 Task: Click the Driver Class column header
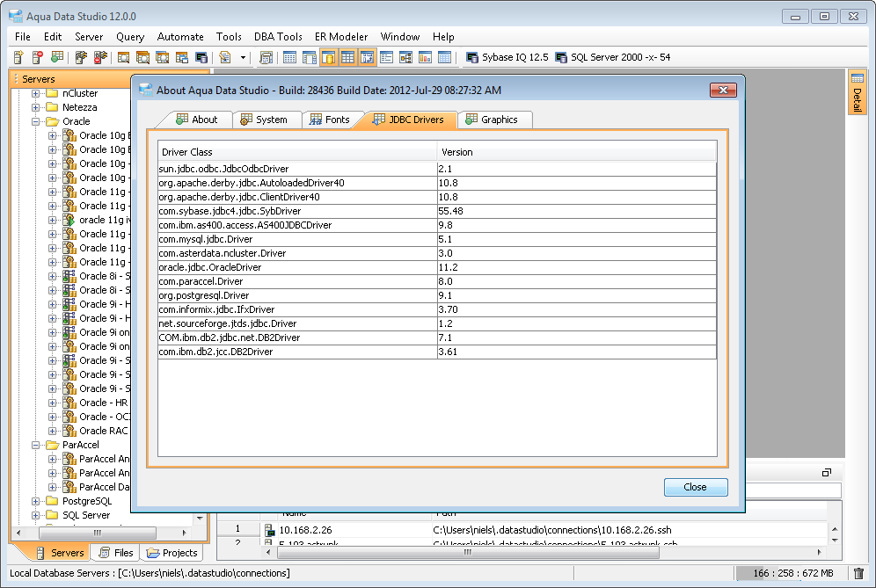297,152
